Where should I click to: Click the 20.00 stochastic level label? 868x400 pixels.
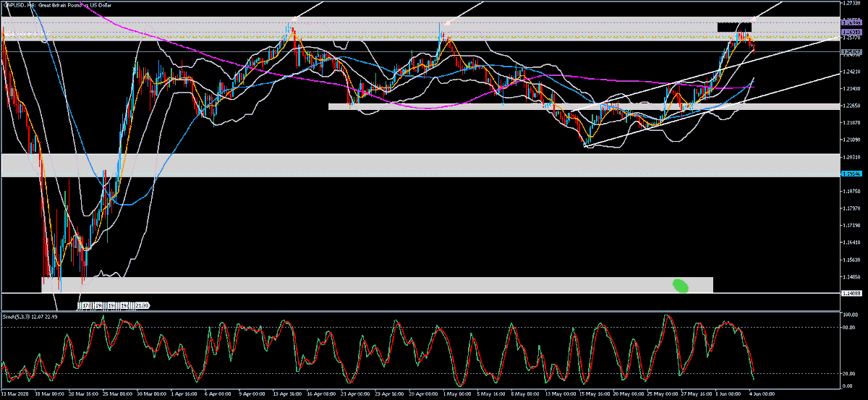coord(849,373)
